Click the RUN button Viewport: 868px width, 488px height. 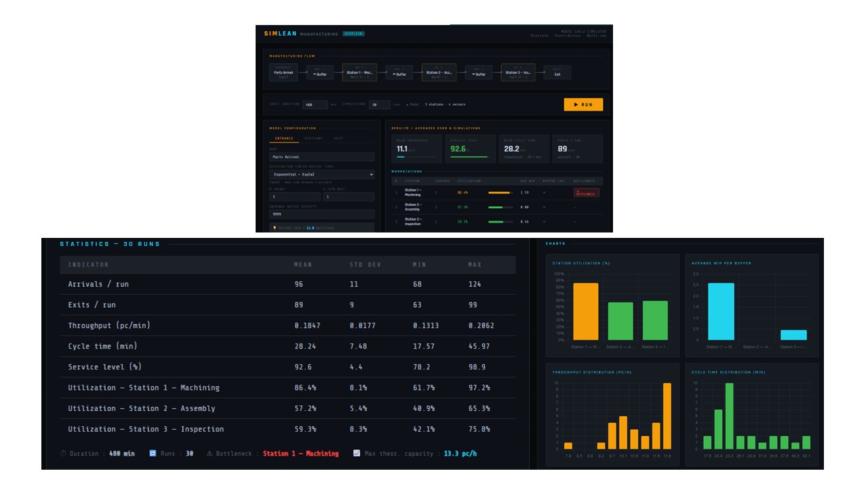(583, 104)
